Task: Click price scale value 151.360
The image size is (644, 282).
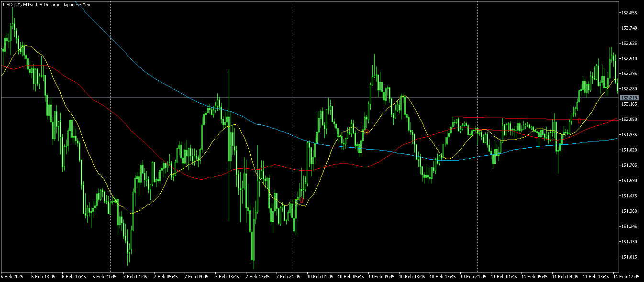Action: [628, 211]
